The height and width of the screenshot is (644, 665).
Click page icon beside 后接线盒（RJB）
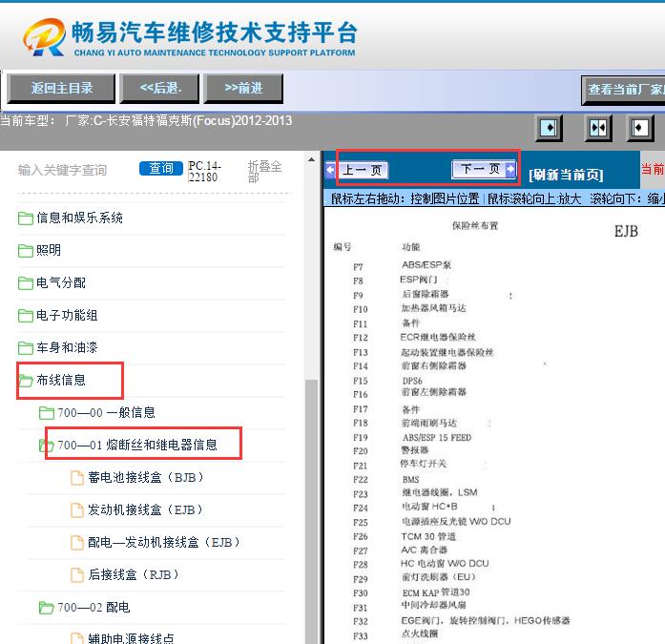pyautogui.click(x=76, y=575)
